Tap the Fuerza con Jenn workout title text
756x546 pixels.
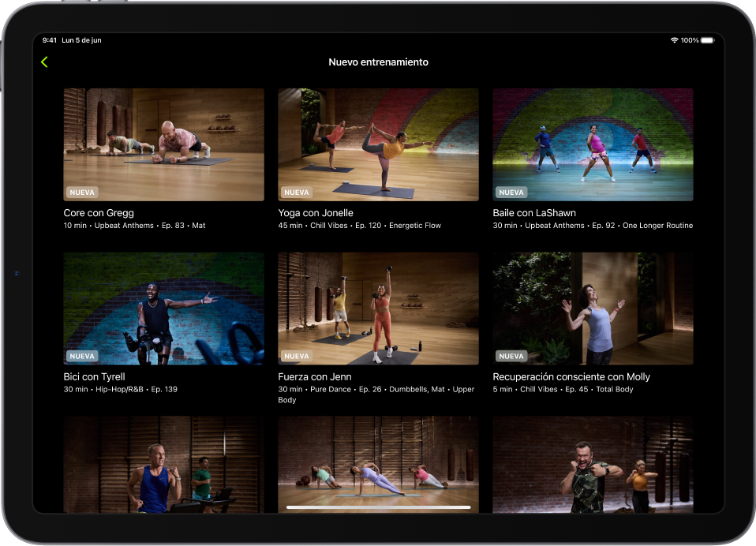click(314, 376)
